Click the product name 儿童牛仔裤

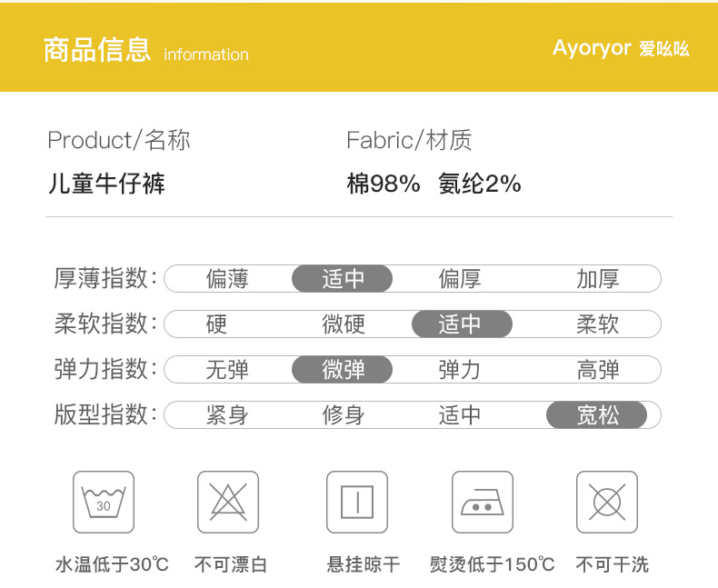point(106,184)
